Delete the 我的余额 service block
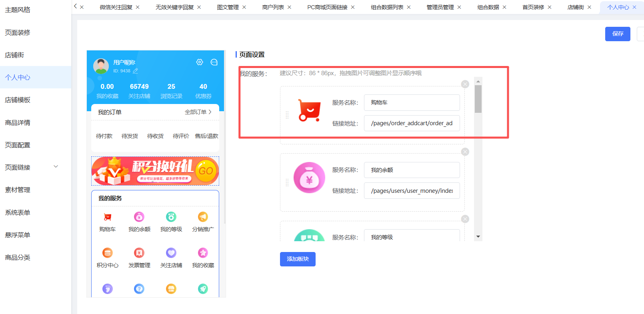The width and height of the screenshot is (644, 314). coord(465,152)
